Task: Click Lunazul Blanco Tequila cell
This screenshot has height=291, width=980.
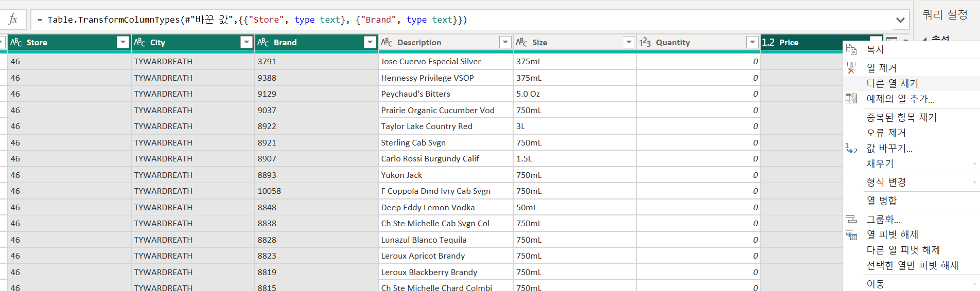Action: point(446,240)
